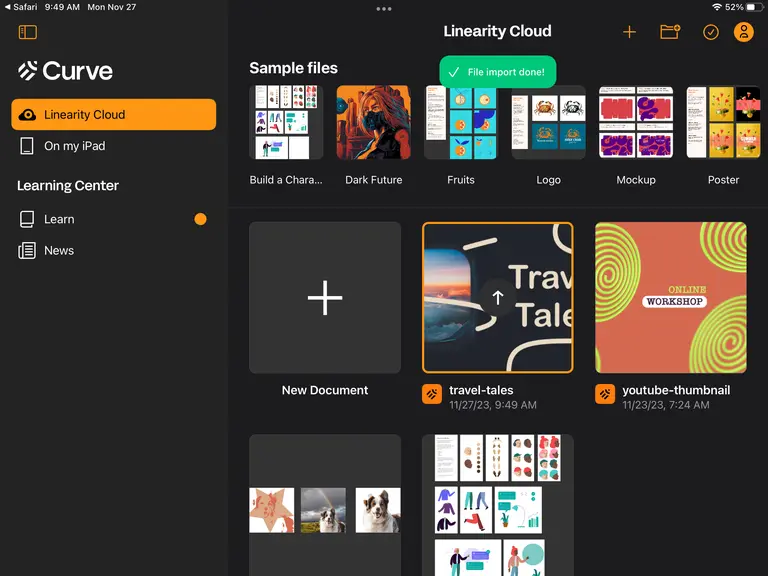This screenshot has width=768, height=576.
Task: Open the user profile account icon
Action: pos(744,32)
